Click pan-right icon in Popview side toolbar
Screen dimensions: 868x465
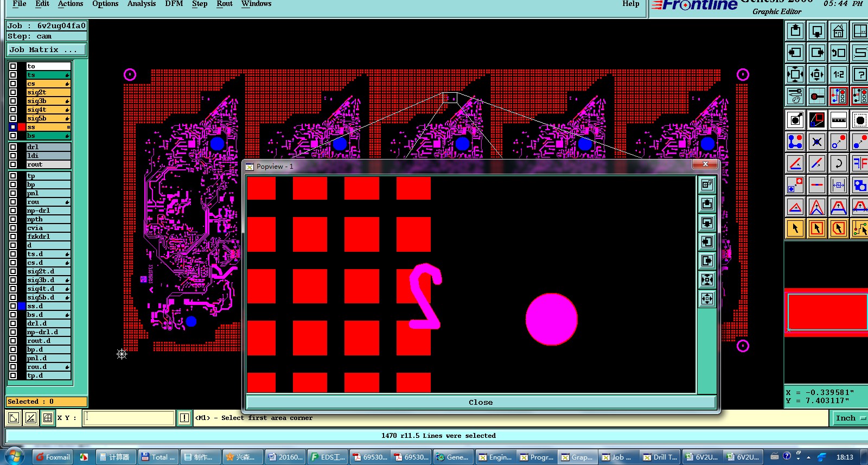(x=707, y=260)
